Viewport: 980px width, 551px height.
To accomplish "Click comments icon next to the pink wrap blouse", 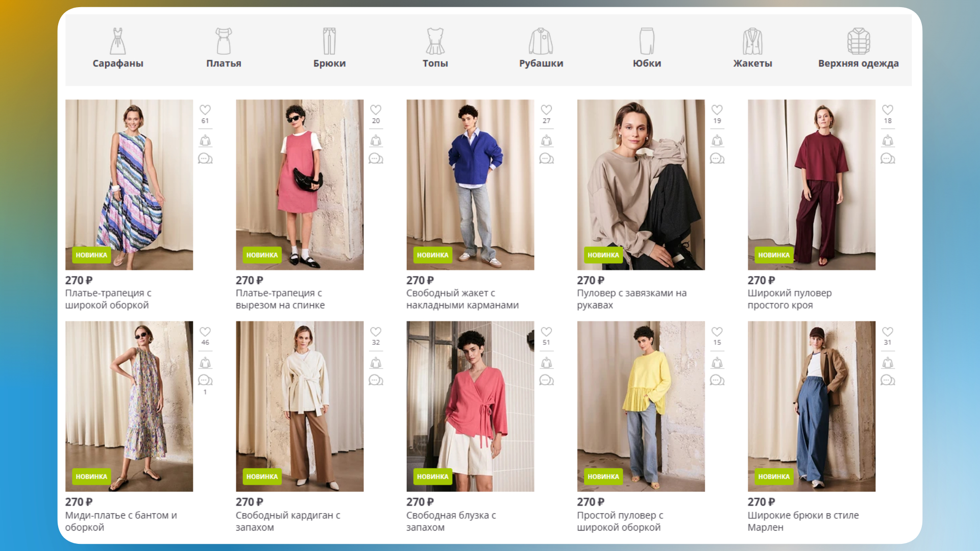I will 546,381.
